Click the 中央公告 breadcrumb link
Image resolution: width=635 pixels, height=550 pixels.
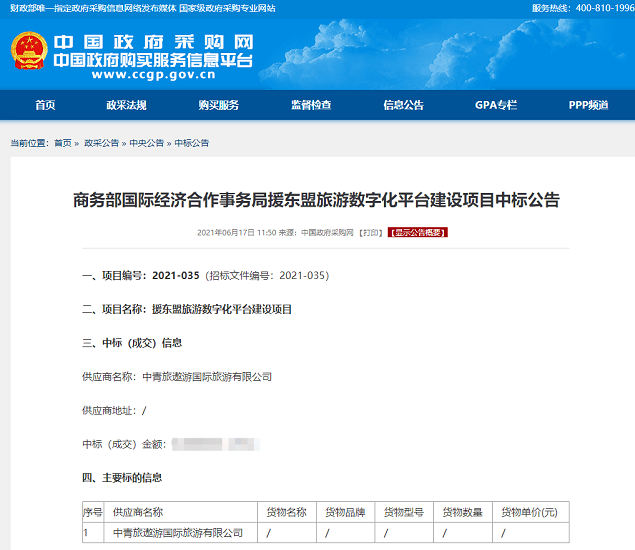(146, 143)
